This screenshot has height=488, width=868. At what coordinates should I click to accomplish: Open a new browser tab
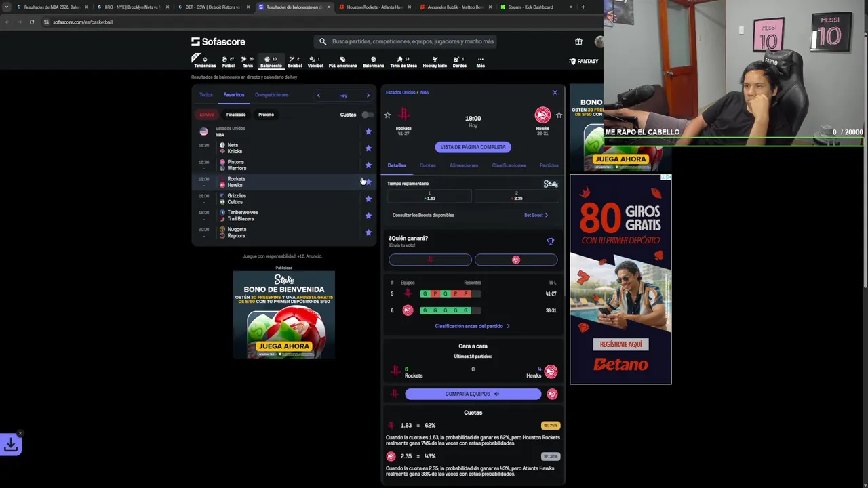tap(583, 7)
